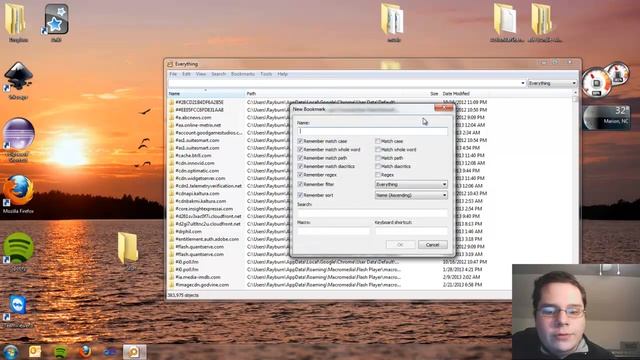Open the File menu
The width and height of the screenshot is (640, 360).
tap(173, 74)
